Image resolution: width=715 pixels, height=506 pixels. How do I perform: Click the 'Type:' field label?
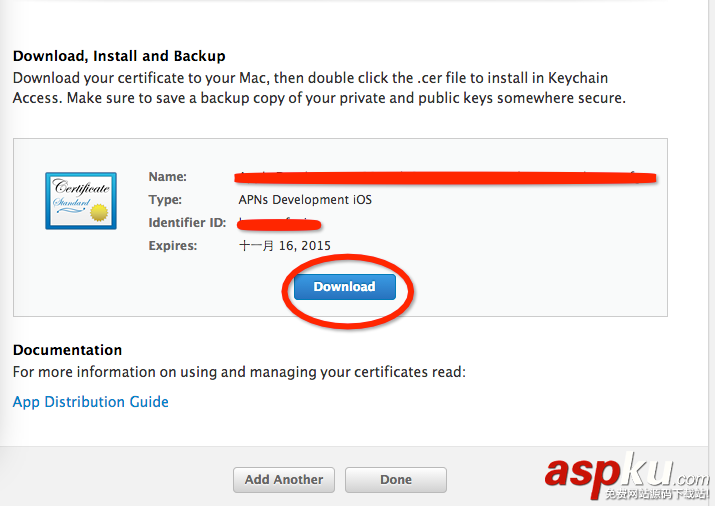coord(165,200)
